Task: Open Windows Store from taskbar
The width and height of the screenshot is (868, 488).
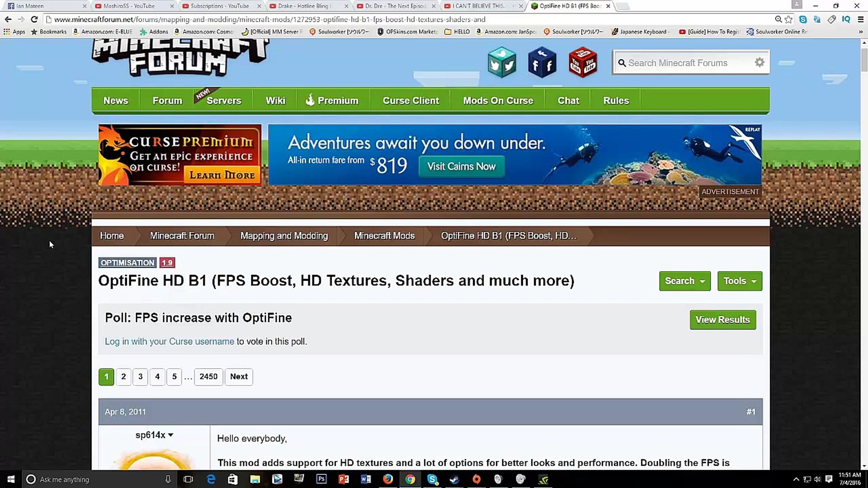Action: coord(233,479)
